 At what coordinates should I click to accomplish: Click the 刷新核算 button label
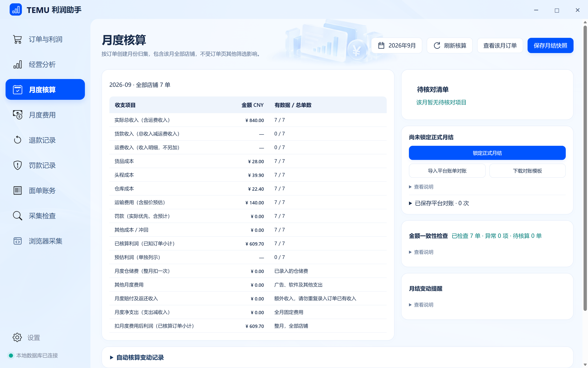click(x=455, y=45)
